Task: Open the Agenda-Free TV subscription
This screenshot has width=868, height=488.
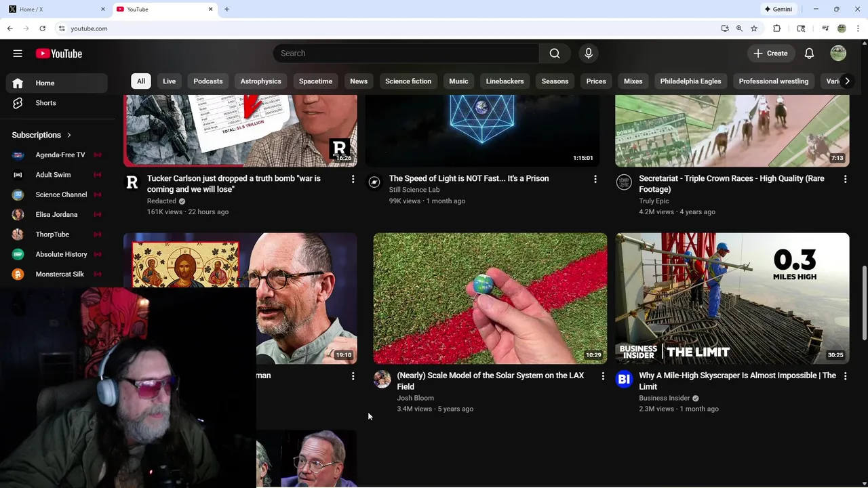Action: coord(57,155)
